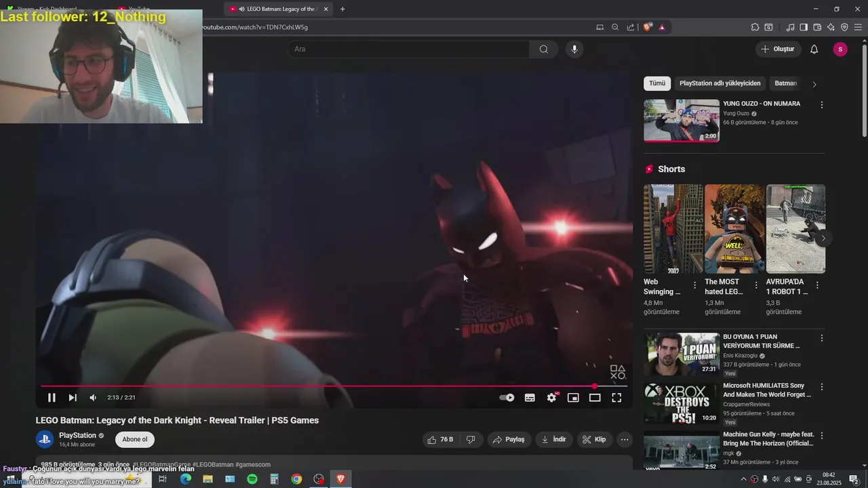Screen dimensions: 868x488
Task: Open extensions puzzle icon
Action: coord(755,27)
